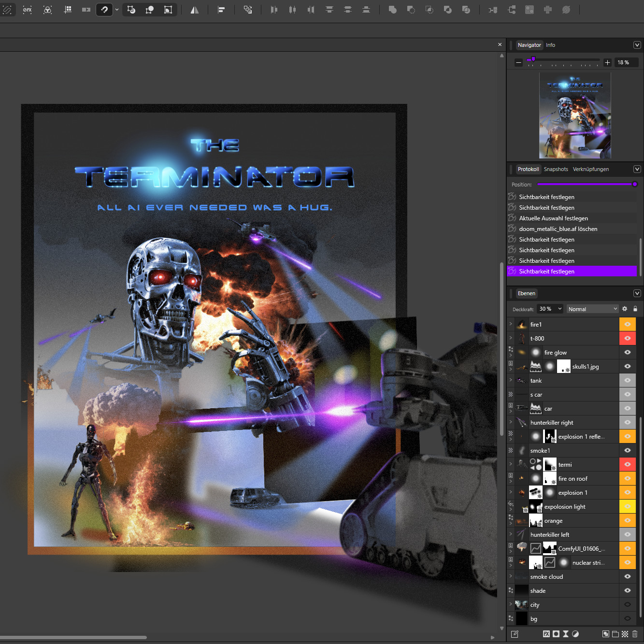Toggle the layer lock padlock icon

[635, 309]
